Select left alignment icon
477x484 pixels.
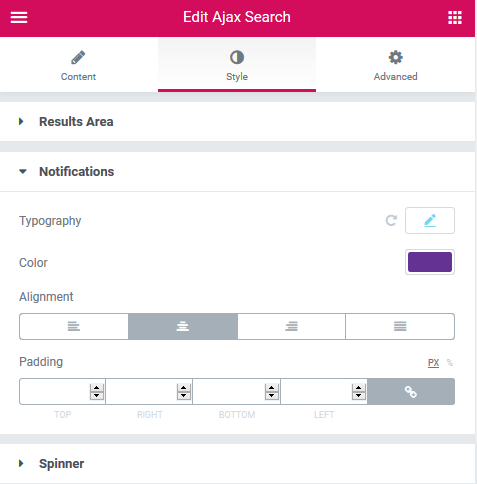[x=74, y=326]
